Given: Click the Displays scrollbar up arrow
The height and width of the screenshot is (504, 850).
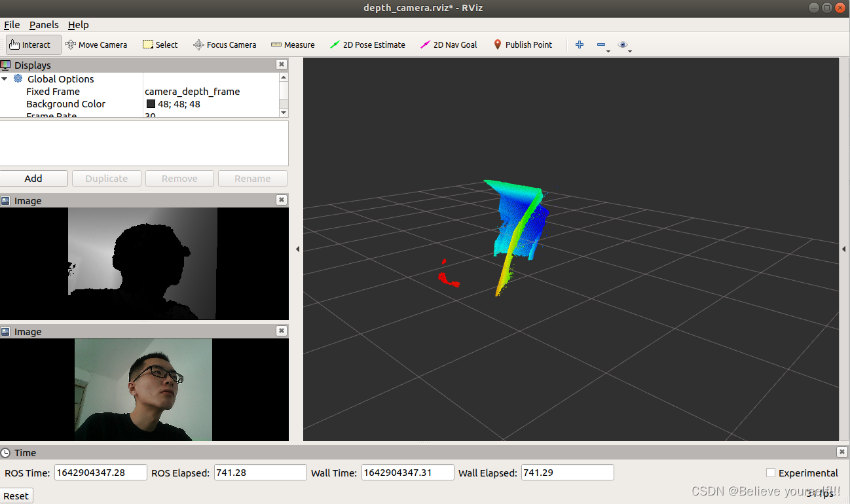Looking at the screenshot, I should pyautogui.click(x=284, y=77).
